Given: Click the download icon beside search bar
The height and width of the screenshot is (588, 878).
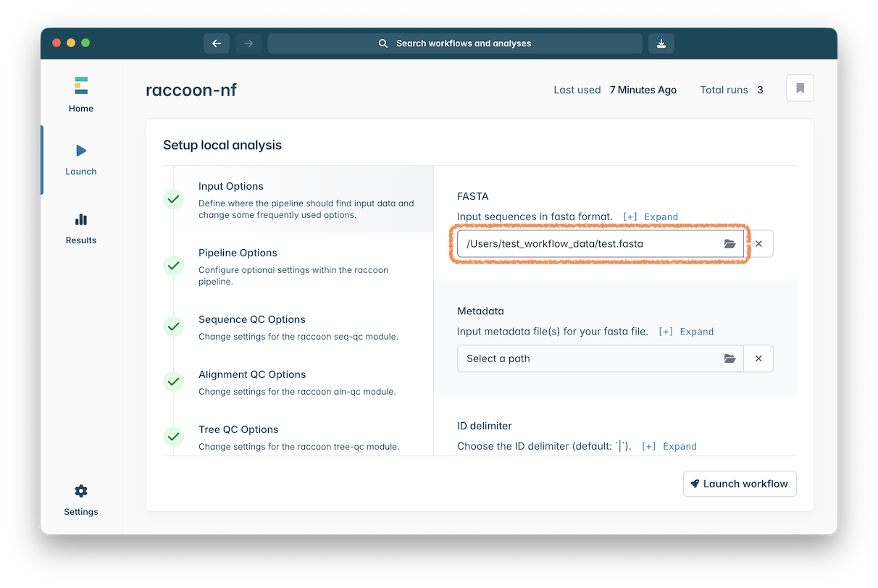Looking at the screenshot, I should 661,43.
